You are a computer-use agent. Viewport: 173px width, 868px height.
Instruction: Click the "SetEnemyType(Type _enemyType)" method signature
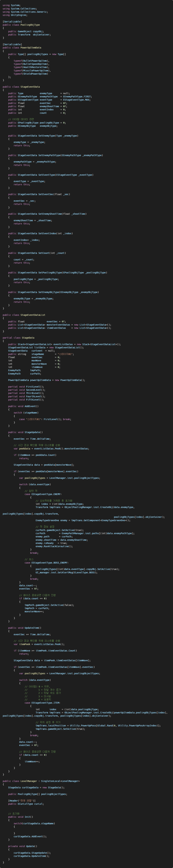(x=43, y=136)
